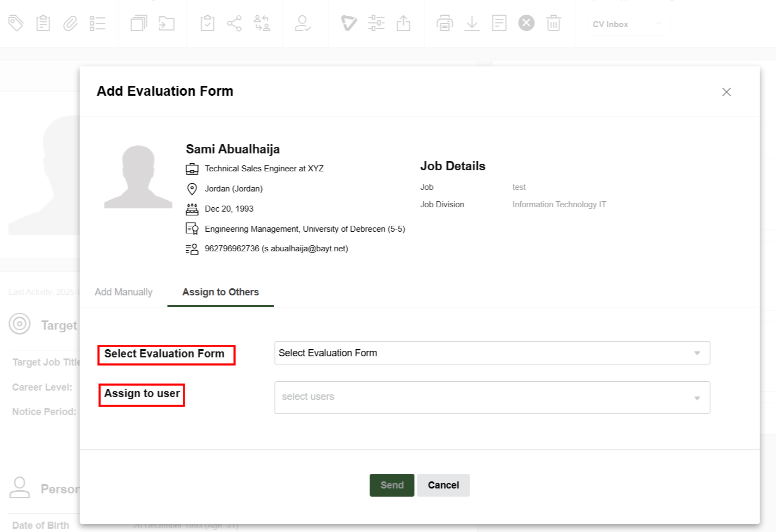
Task: Click the sliders filter icon
Action: tap(376, 23)
